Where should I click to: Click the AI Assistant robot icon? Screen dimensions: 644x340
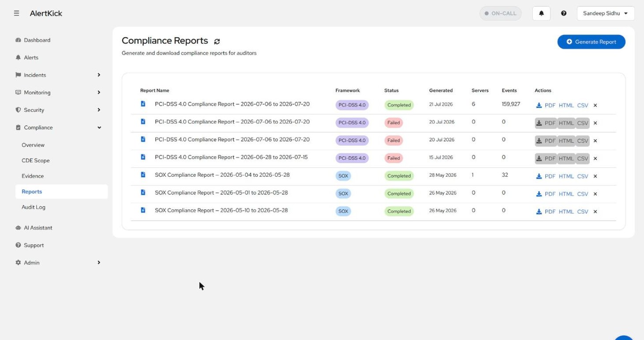18,228
